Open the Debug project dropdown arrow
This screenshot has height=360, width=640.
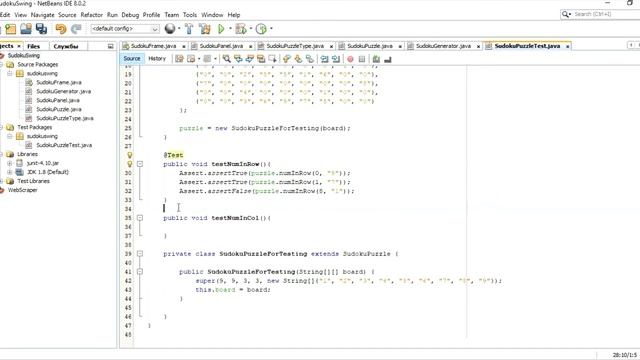251,29
